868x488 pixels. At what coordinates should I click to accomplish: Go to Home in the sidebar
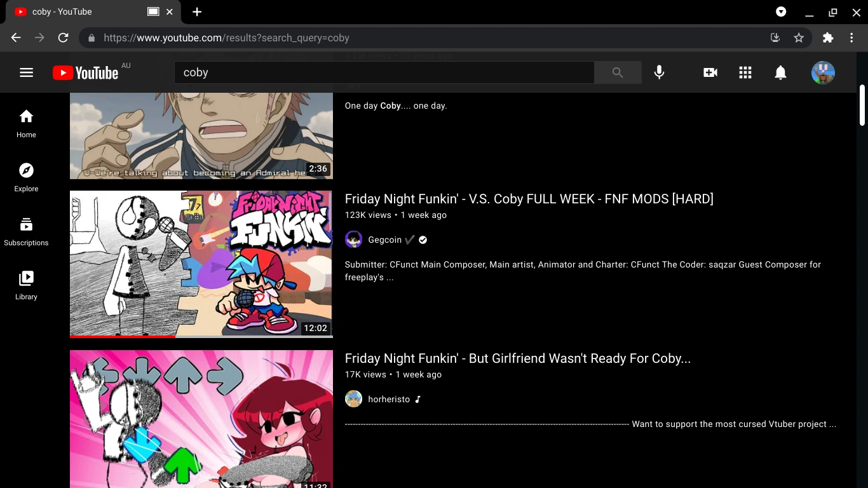click(26, 123)
